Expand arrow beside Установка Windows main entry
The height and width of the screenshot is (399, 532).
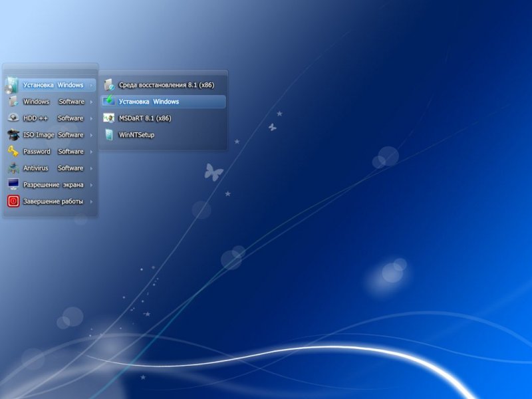(91, 86)
